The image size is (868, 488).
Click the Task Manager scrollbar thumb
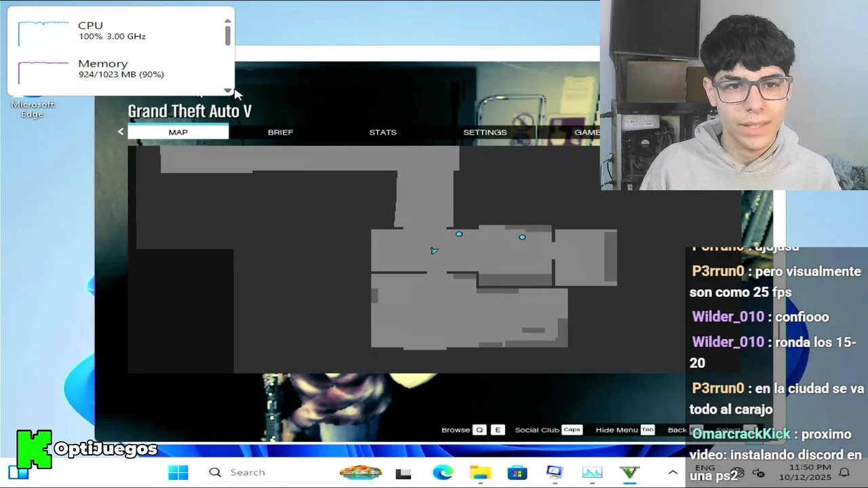228,35
